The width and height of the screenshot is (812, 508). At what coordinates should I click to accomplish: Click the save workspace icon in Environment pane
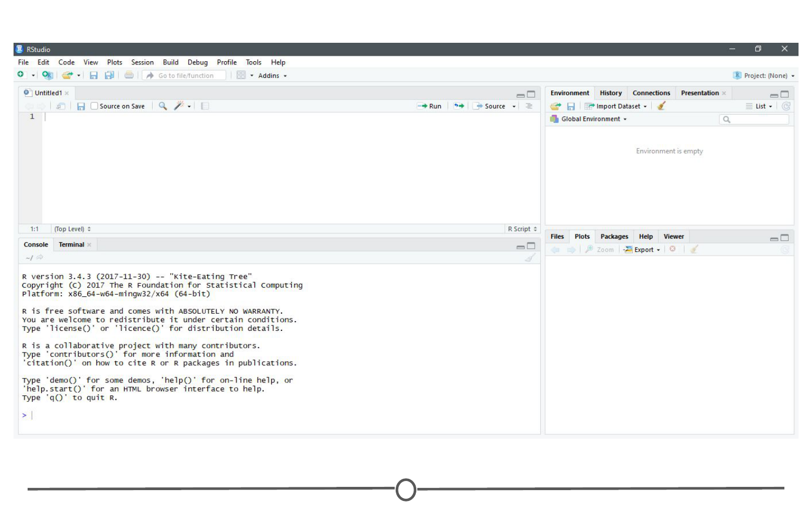[x=571, y=106]
